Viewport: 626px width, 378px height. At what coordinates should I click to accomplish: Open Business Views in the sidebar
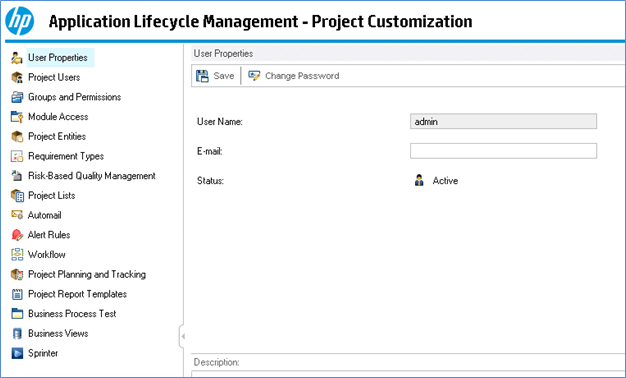(x=58, y=333)
